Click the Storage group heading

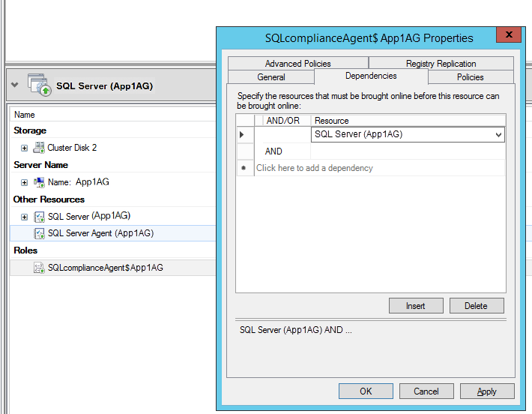[30, 130]
